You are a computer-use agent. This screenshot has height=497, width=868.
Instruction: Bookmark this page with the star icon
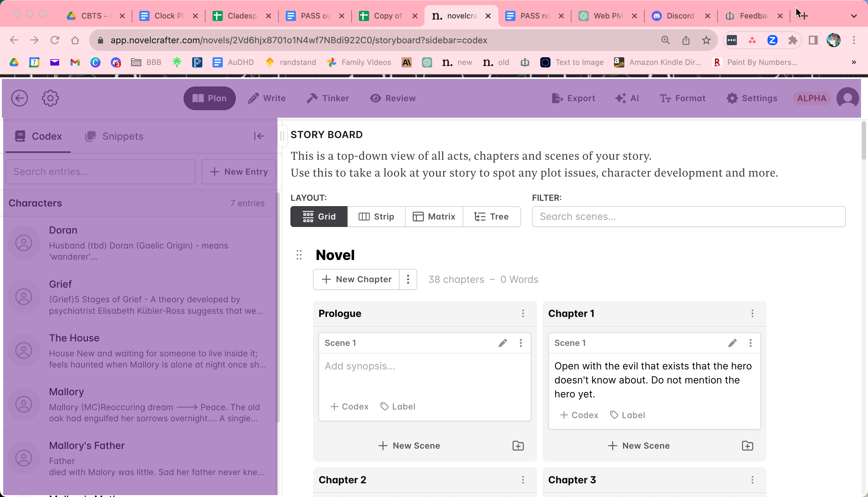pyautogui.click(x=706, y=40)
